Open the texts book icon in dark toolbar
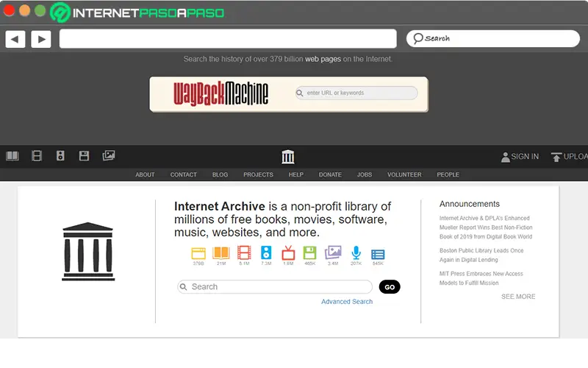Screen dimensions: 588x368 point(12,156)
